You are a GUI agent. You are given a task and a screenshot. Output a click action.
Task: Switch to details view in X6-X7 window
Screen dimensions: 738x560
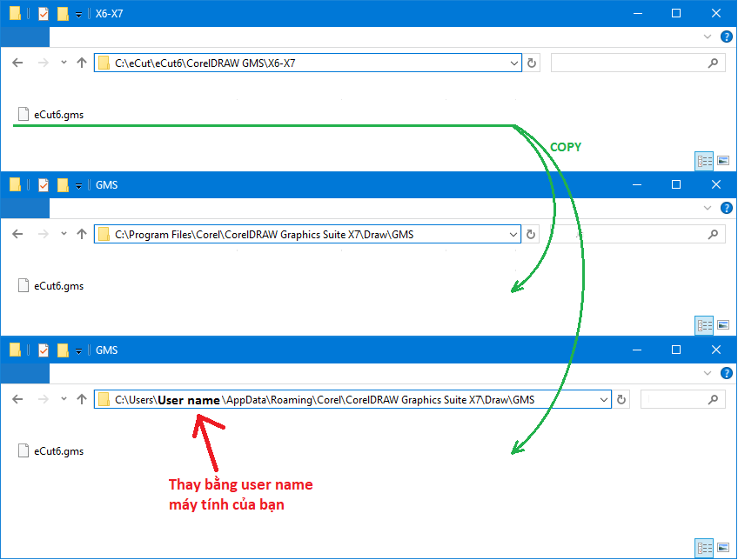[x=705, y=161]
